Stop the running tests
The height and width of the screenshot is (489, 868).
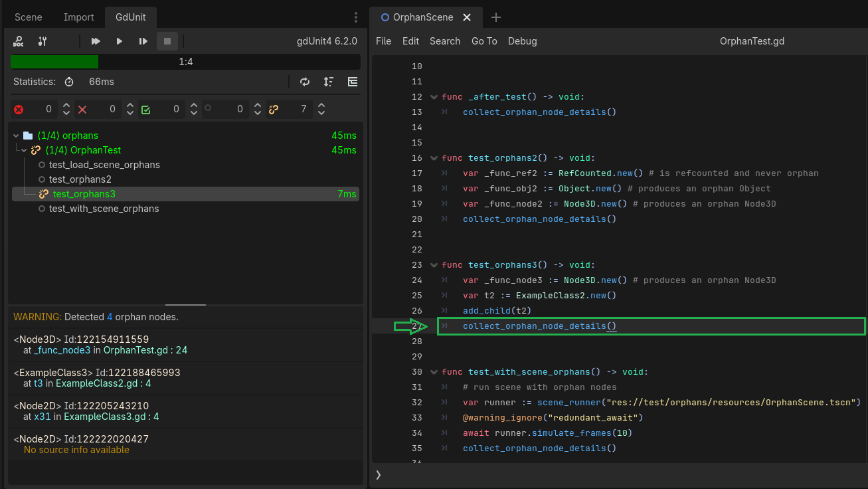click(167, 41)
